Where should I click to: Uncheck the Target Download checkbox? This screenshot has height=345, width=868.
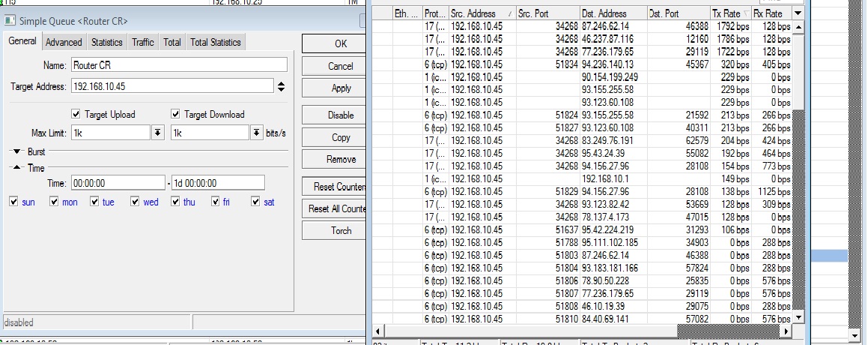tap(175, 115)
